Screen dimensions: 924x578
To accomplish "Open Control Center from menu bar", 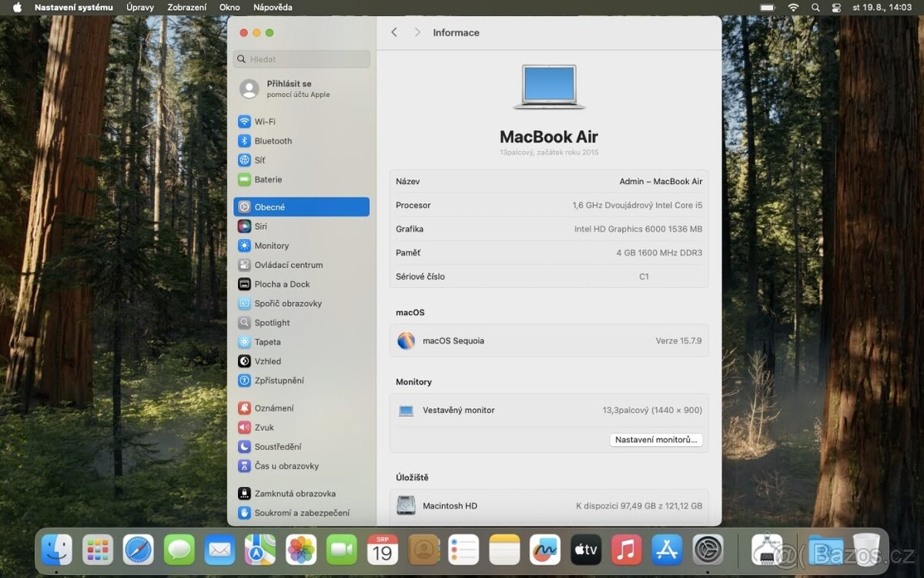I will [x=837, y=7].
